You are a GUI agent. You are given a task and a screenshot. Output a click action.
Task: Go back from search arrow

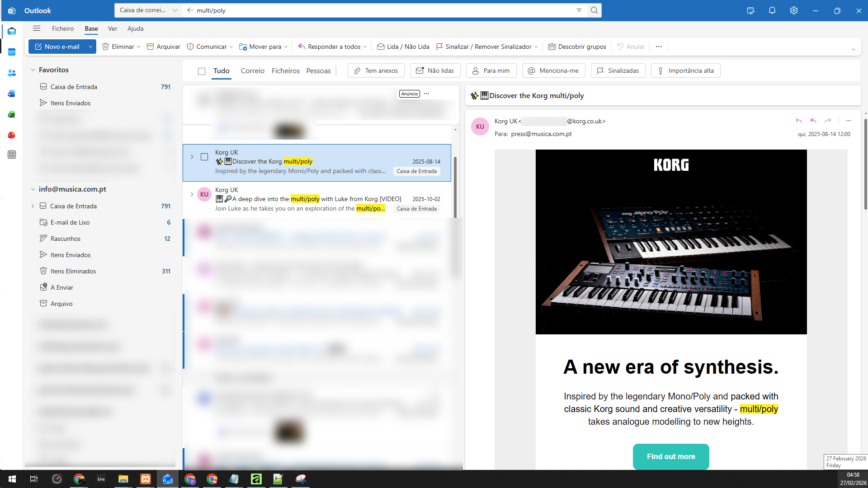190,10
